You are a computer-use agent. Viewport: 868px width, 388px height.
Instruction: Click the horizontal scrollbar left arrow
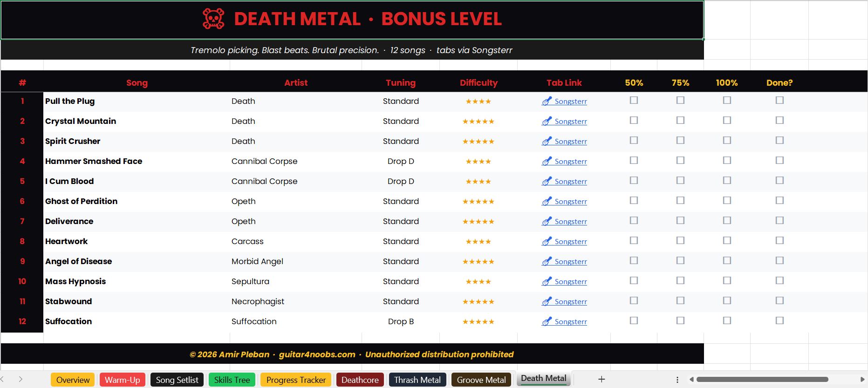(692, 380)
